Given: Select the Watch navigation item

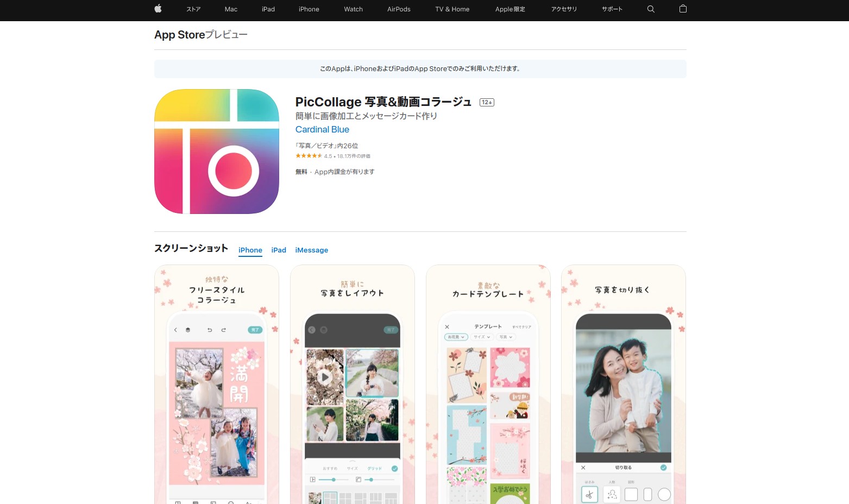Looking at the screenshot, I should coord(353,9).
